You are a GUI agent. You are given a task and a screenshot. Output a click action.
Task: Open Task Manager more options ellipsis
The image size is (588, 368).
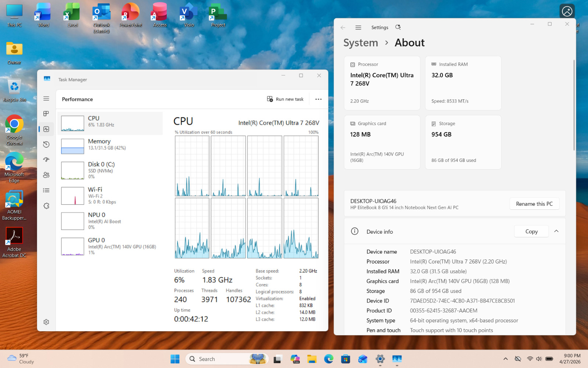click(319, 99)
